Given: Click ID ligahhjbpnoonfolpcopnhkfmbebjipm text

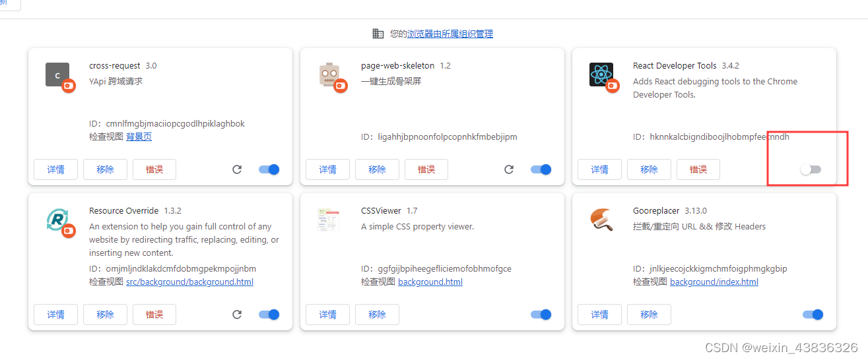Looking at the screenshot, I should (x=439, y=136).
